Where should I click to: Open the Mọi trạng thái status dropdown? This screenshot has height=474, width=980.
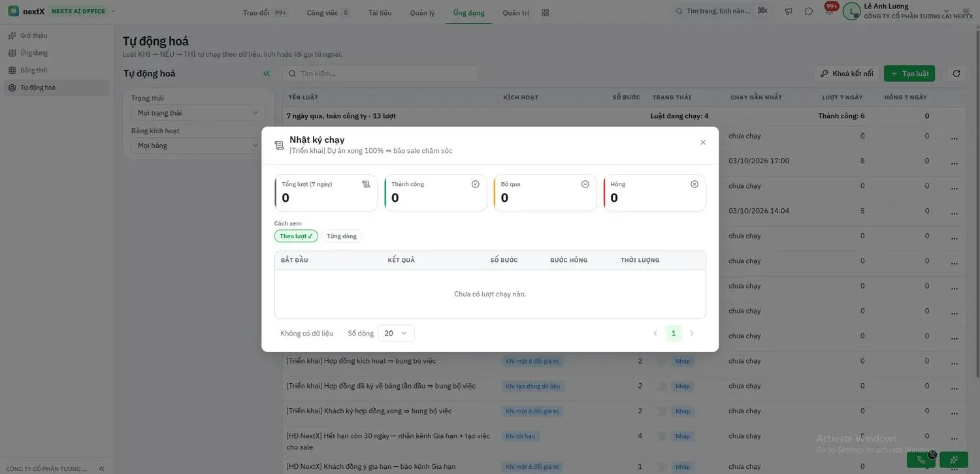(x=198, y=113)
